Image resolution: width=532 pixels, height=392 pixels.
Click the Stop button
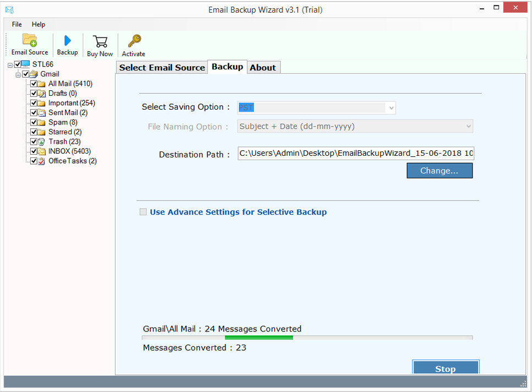click(x=446, y=367)
